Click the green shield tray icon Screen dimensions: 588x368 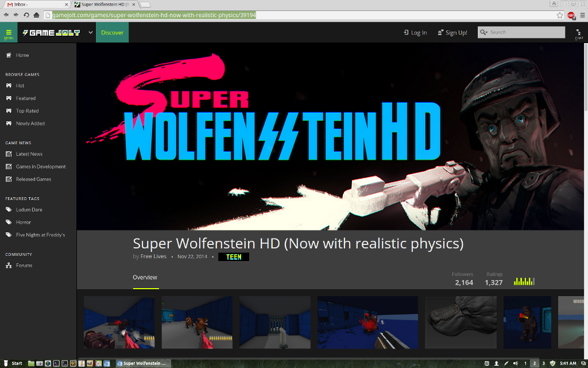(x=552, y=363)
